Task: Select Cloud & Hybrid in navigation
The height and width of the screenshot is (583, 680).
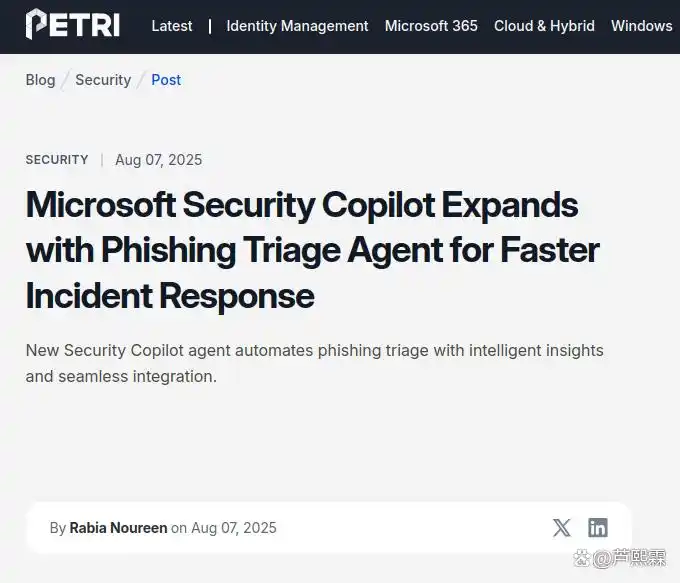Action: pos(544,26)
